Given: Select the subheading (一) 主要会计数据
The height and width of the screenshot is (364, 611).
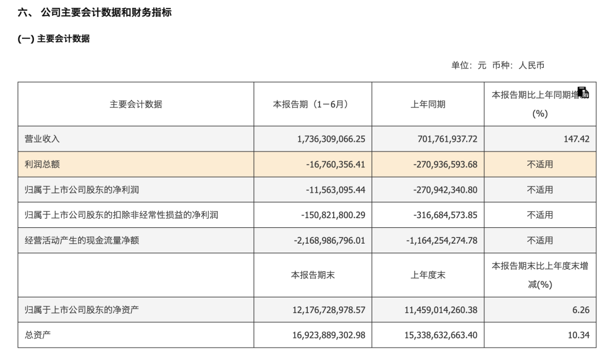Looking at the screenshot, I should 54,38.
